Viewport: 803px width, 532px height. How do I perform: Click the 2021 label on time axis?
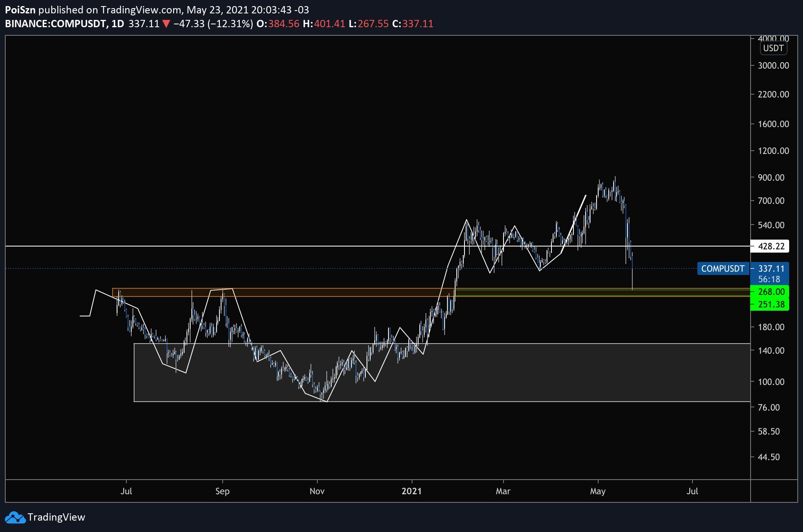(x=411, y=491)
